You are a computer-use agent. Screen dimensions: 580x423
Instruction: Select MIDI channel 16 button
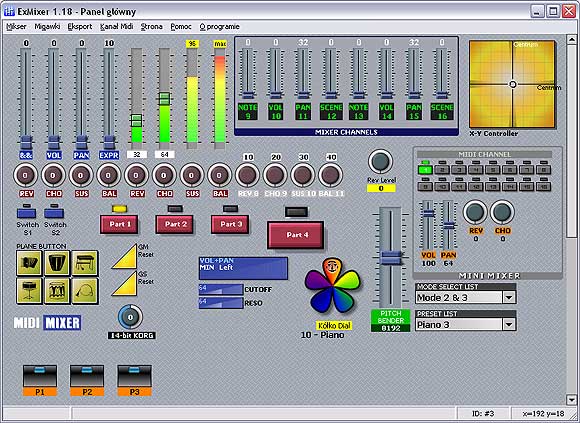(x=544, y=186)
